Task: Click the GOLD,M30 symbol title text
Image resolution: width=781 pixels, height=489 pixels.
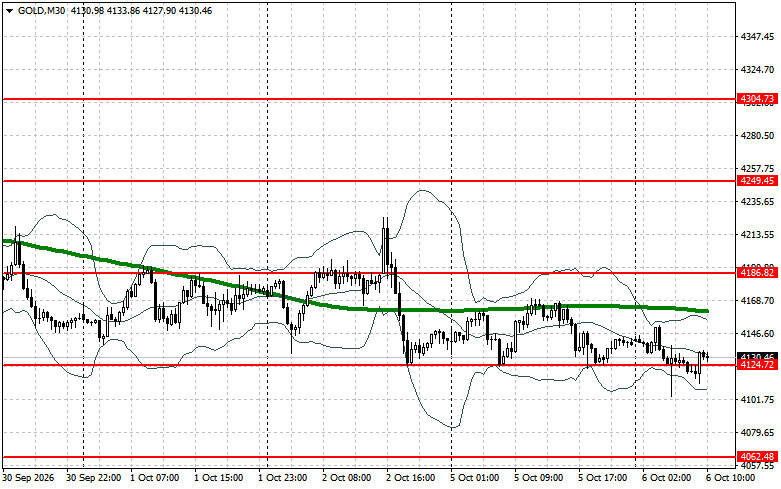Action: click(41, 11)
